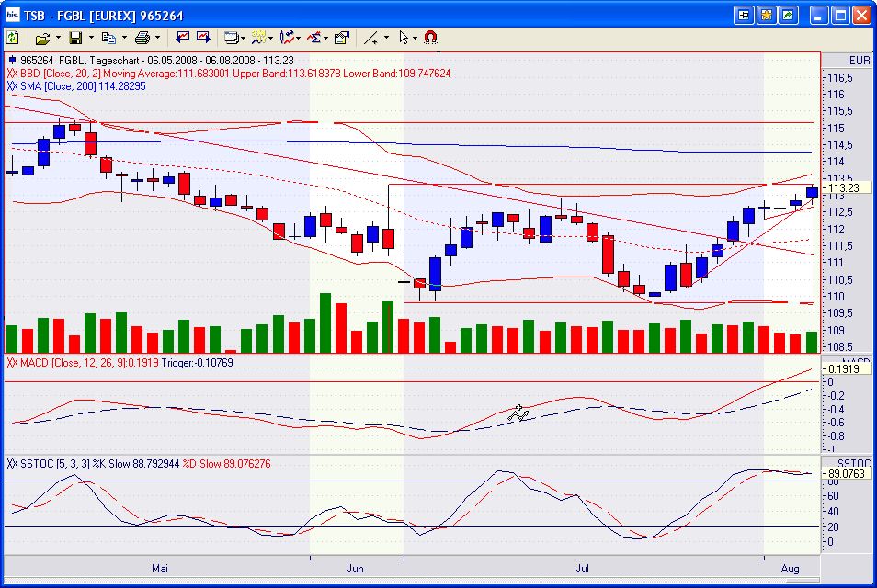Image resolution: width=877 pixels, height=588 pixels.
Task: Toggle the magnet snap tool
Action: [430, 38]
